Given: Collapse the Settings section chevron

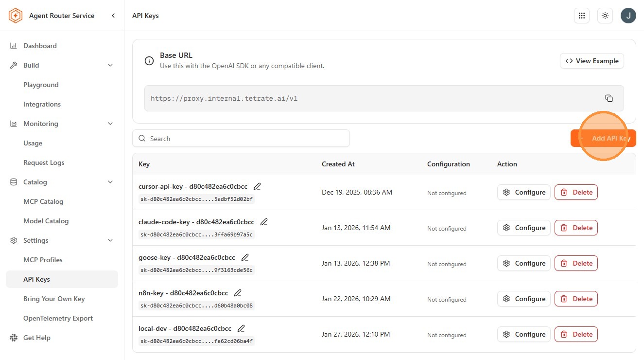Looking at the screenshot, I should tap(110, 240).
